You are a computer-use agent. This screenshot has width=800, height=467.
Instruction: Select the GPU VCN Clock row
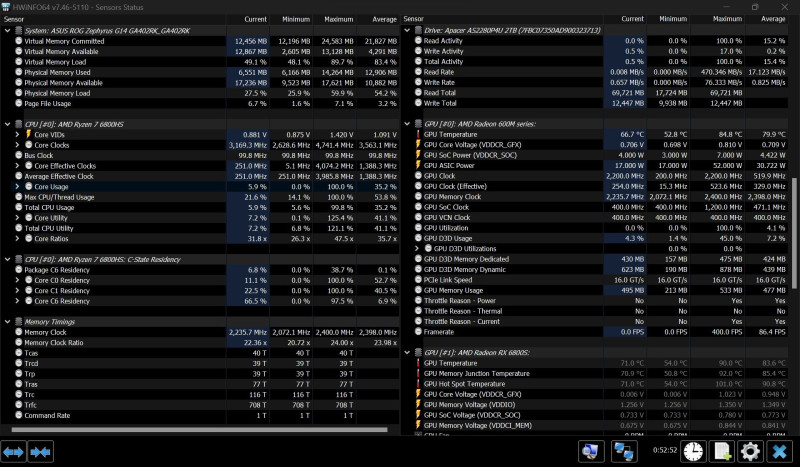595,217
